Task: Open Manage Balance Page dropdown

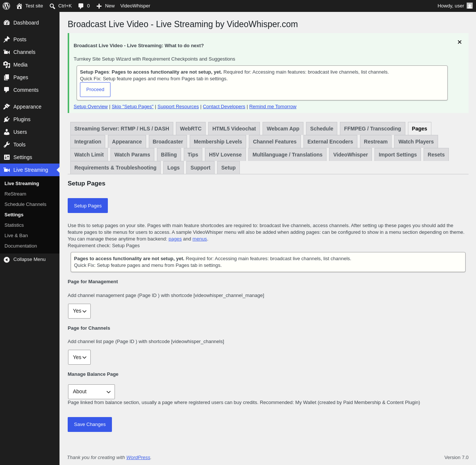Action: 91,392
